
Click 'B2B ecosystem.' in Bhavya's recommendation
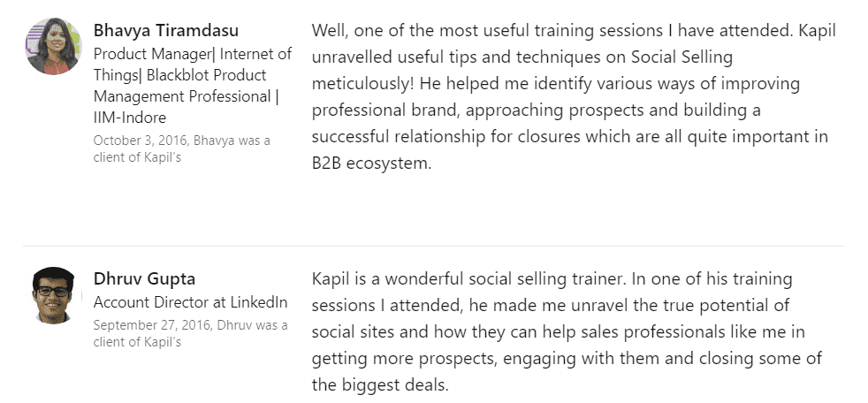pos(371,163)
